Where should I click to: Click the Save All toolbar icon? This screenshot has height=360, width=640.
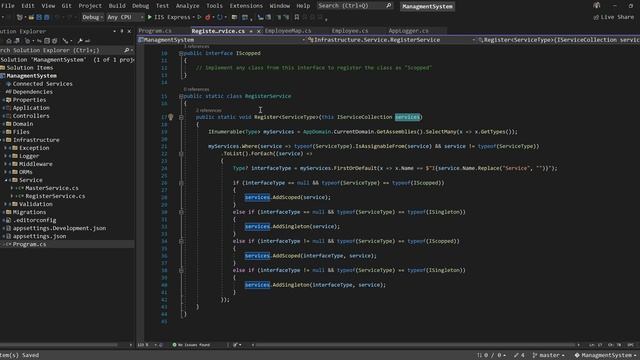coord(47,17)
